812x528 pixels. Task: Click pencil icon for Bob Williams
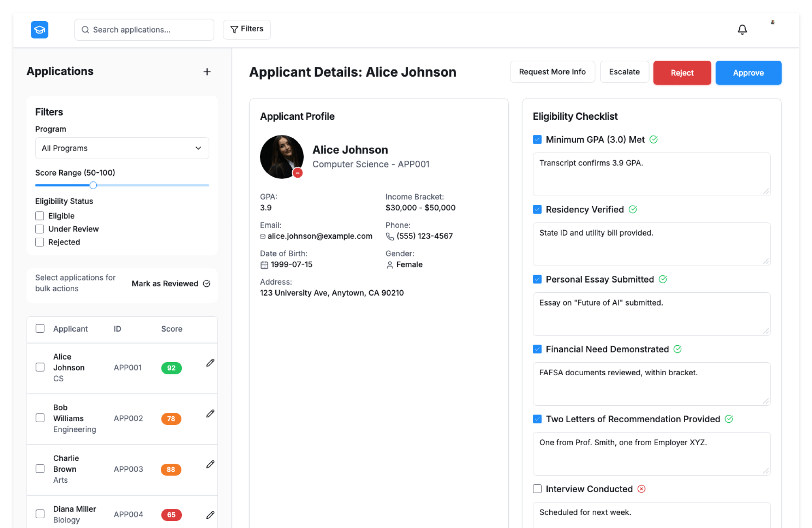(x=210, y=414)
